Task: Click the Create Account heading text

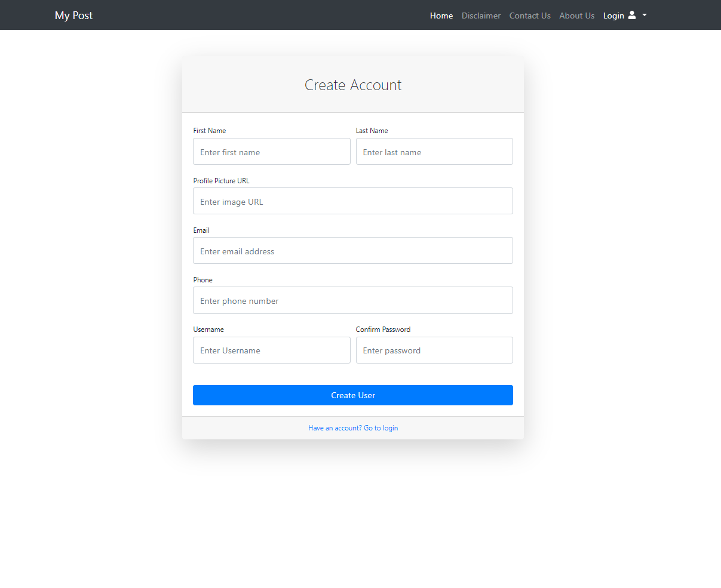Action: pos(353,85)
